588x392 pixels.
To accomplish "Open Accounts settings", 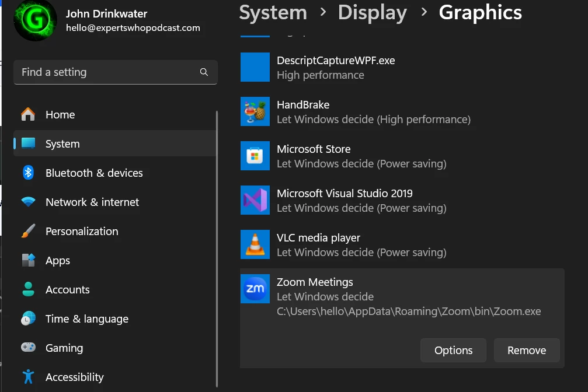I will point(115,290).
